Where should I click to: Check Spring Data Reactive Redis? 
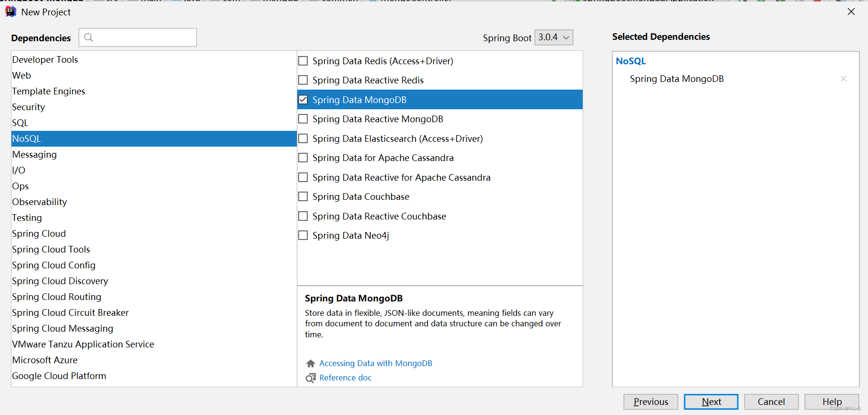click(x=303, y=80)
